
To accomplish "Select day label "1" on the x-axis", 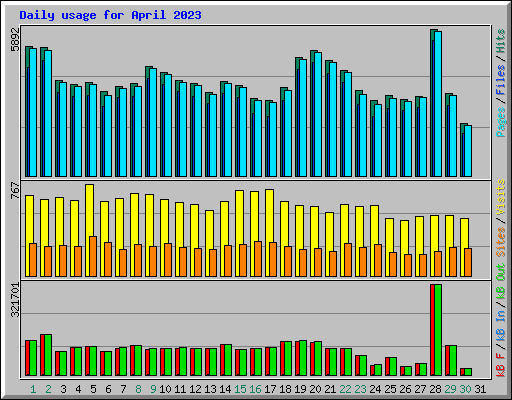I will click(33, 389).
